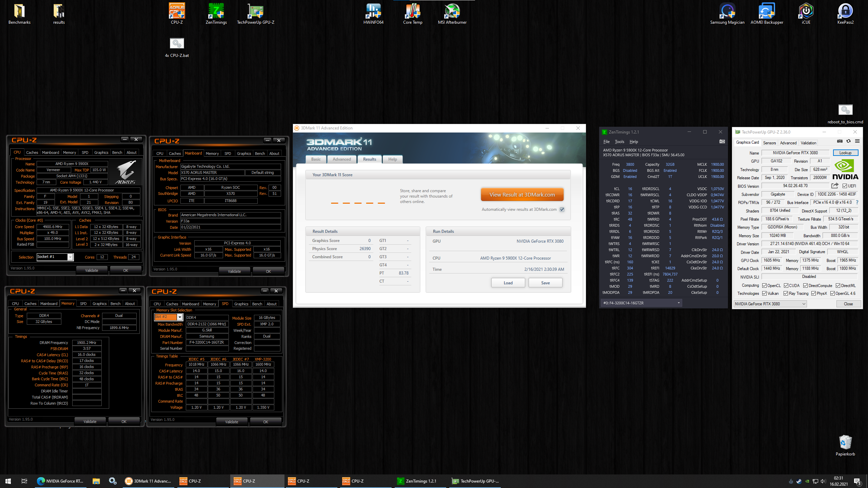Click View Result at 3DMark.com button
This screenshot has height=488, width=868.
(522, 195)
